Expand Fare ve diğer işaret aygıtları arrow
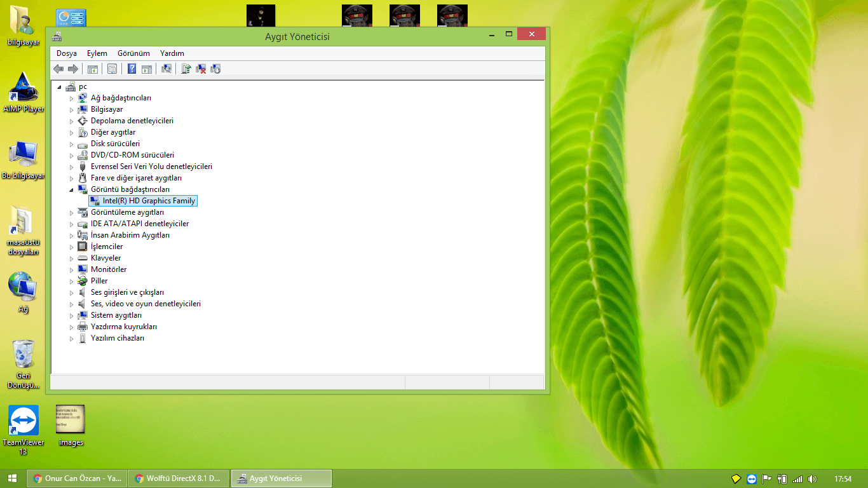The image size is (868, 488). (x=72, y=178)
